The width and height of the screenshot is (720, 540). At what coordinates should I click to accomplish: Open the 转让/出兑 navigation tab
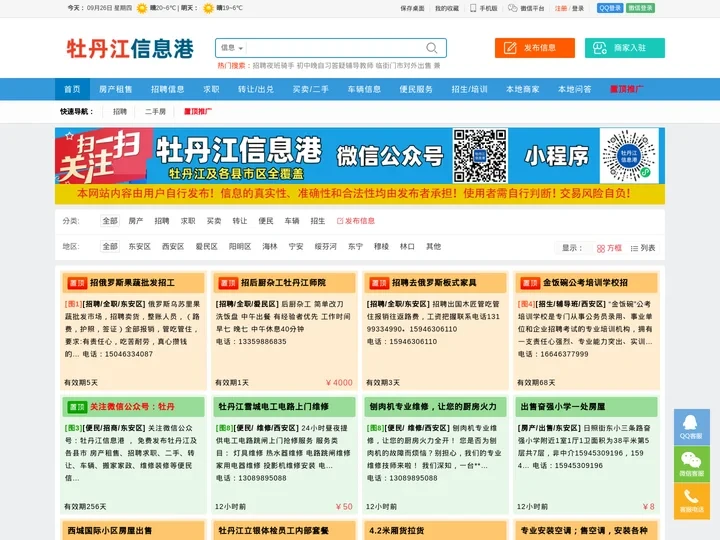256,89
